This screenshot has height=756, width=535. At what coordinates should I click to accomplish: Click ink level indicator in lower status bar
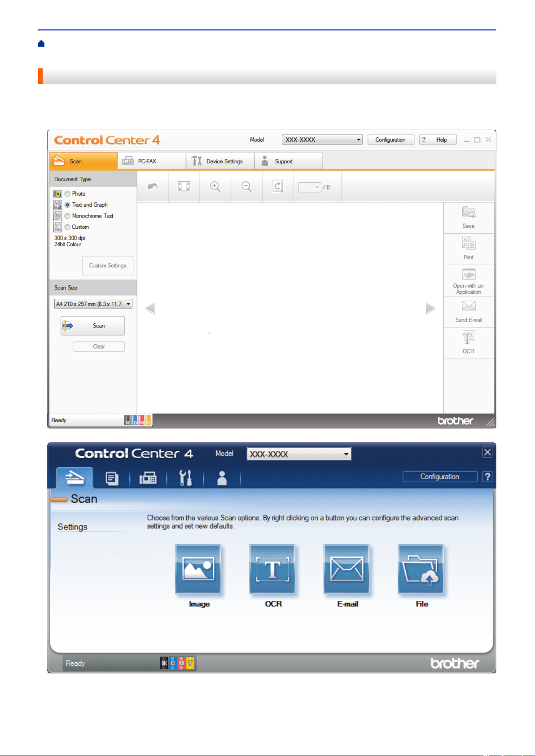177,663
